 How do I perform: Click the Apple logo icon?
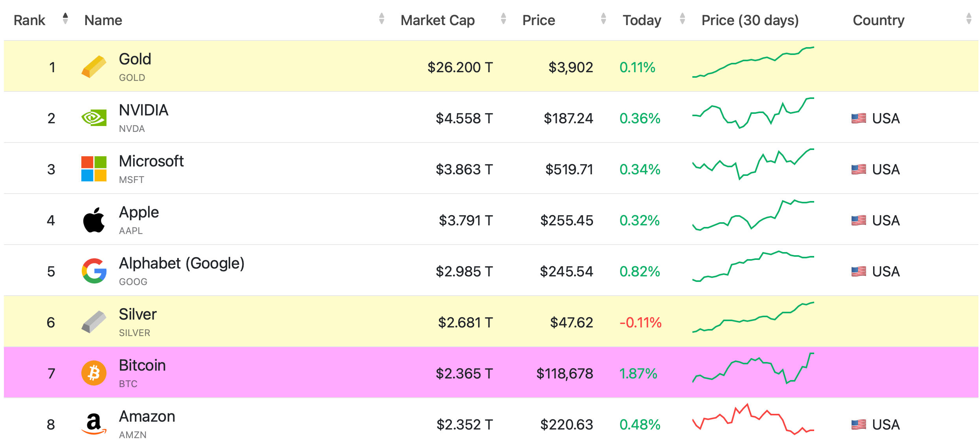(x=94, y=220)
